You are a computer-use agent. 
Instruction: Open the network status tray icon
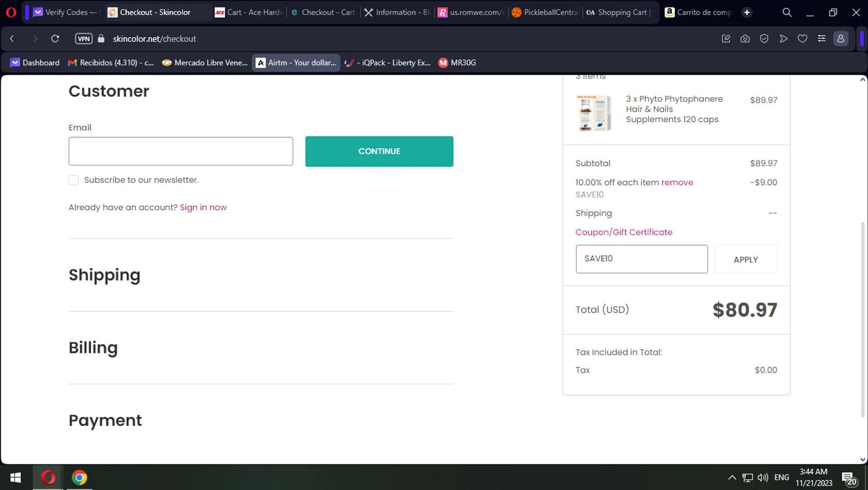pyautogui.click(x=748, y=477)
